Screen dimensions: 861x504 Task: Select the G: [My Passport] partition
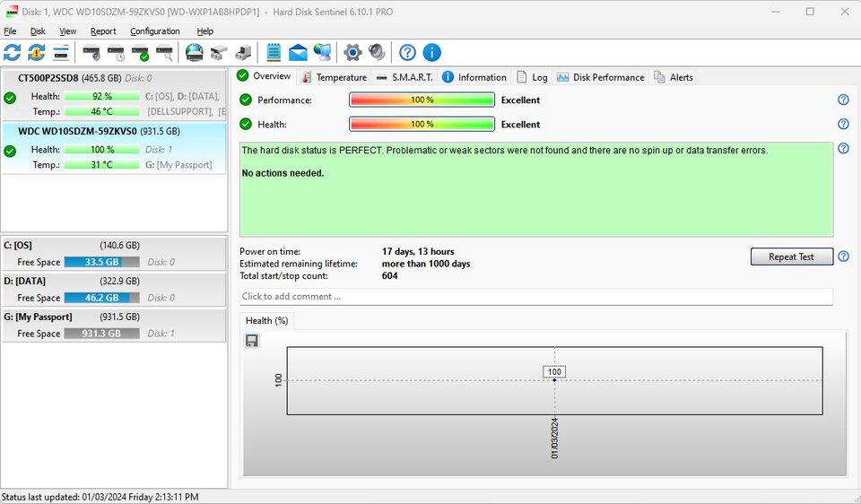point(114,325)
